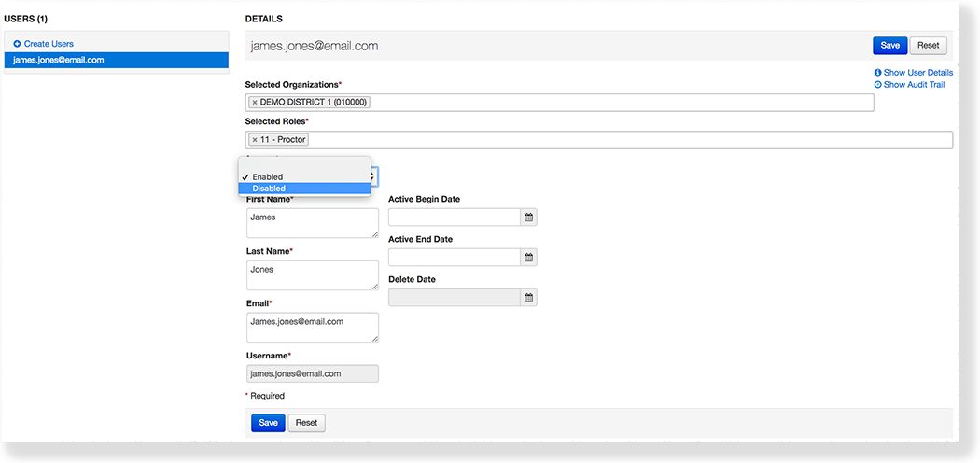Open the Active End Date calendar picker

coord(528,258)
